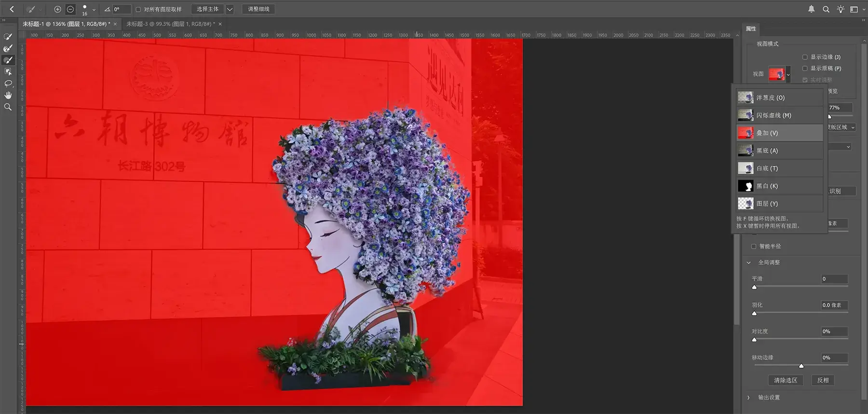The image size is (868, 414).
Task: Choose 黑白 (K) view mode
Action: [x=779, y=186]
